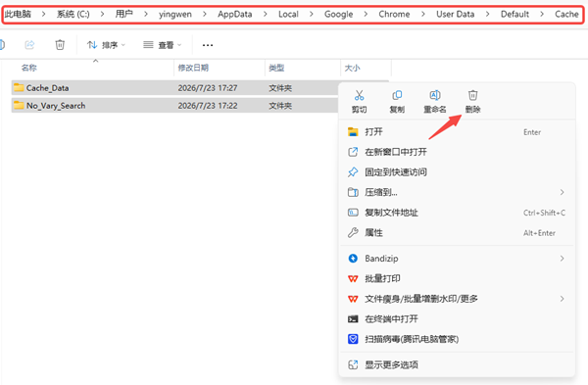Click the Delete trash icon in context menu
Screen dimensions: 588x385
pos(472,95)
